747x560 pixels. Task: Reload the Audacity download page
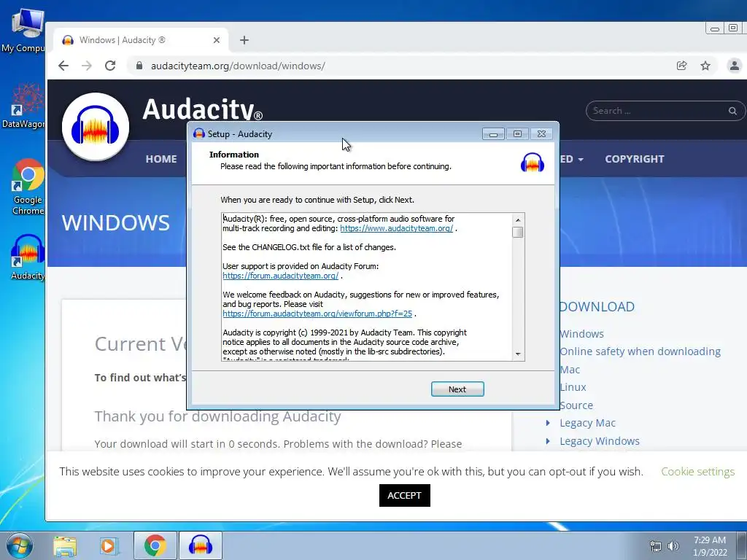[111, 66]
